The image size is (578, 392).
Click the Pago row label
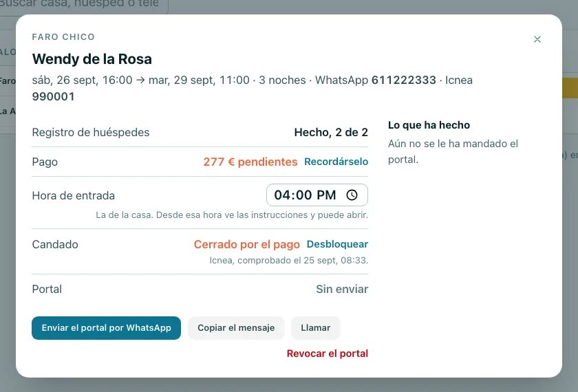tap(45, 162)
